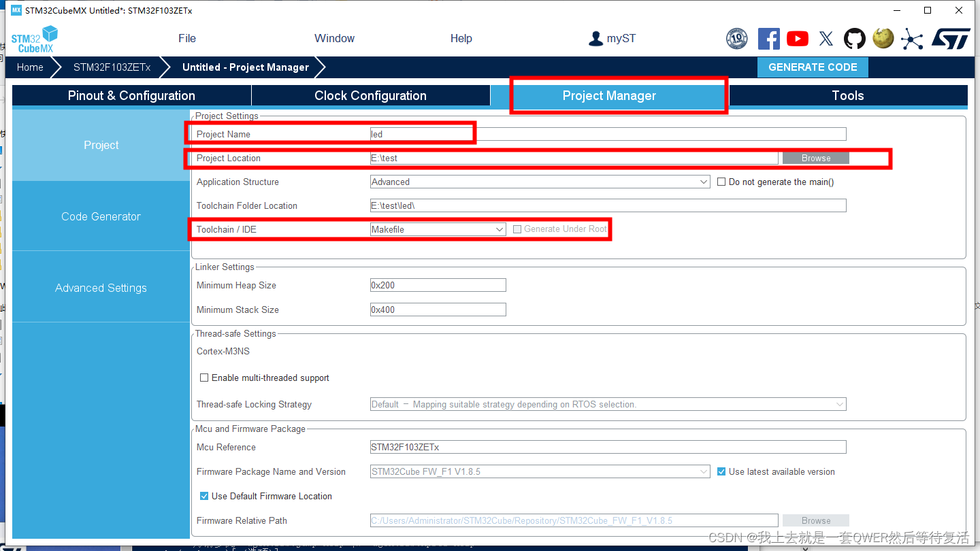The image size is (980, 551).
Task: Switch to Pinout & Configuration tab
Action: (x=131, y=96)
